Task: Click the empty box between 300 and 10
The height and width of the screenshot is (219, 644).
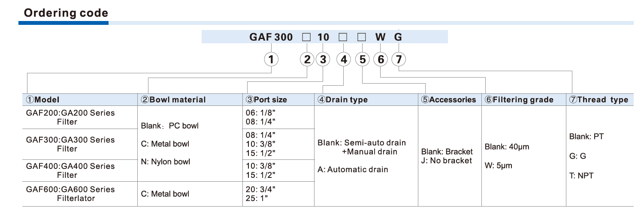Action: click(x=306, y=37)
